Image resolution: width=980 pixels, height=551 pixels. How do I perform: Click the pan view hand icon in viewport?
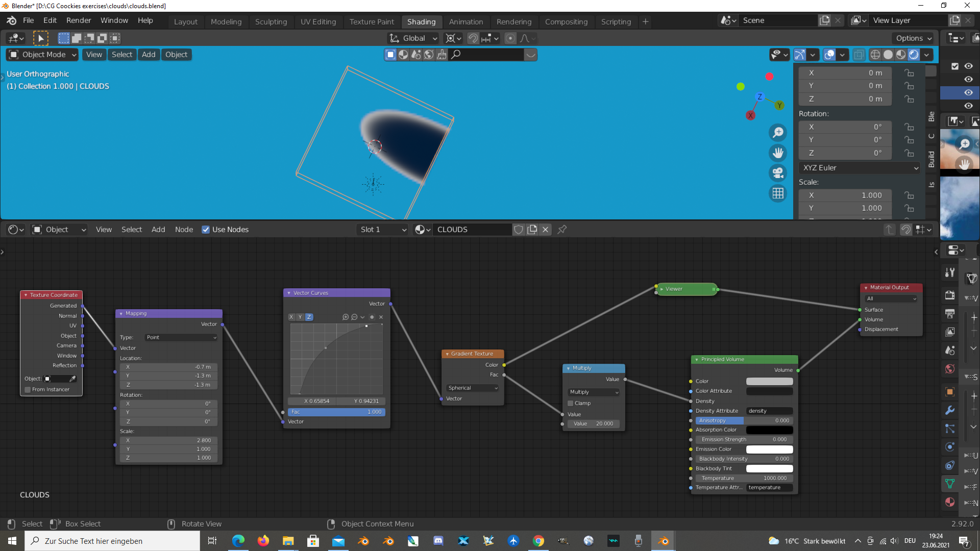pyautogui.click(x=778, y=153)
